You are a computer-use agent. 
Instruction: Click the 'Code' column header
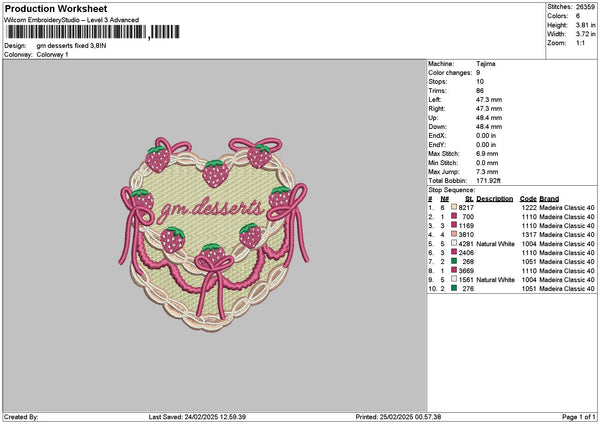pyautogui.click(x=528, y=199)
